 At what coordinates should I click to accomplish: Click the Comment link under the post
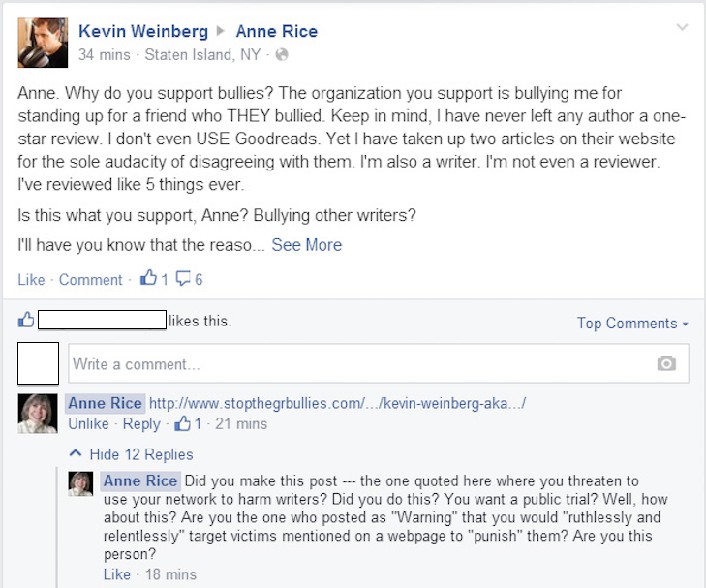coord(90,280)
